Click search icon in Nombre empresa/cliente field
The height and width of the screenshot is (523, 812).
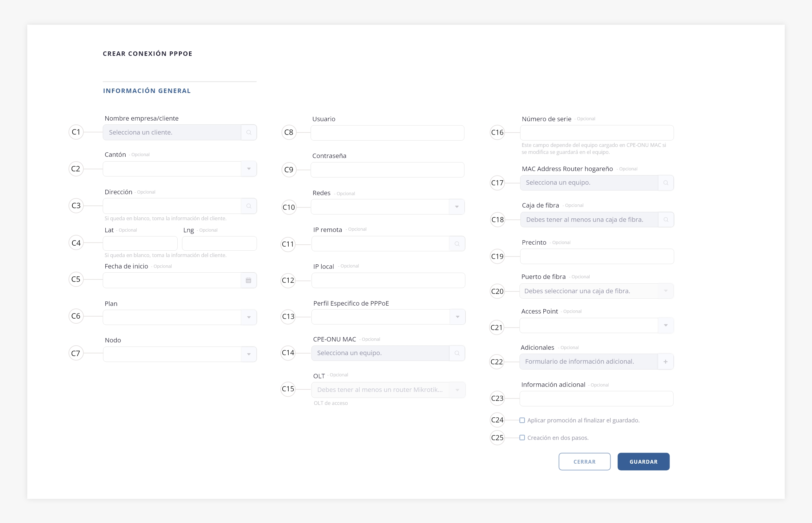[249, 132]
